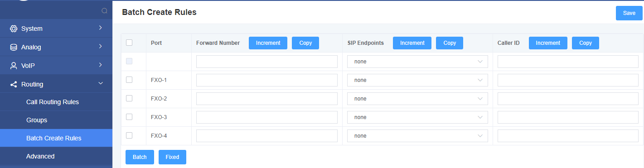
Task: Expand the Analog menu chevron
Action: click(x=101, y=47)
